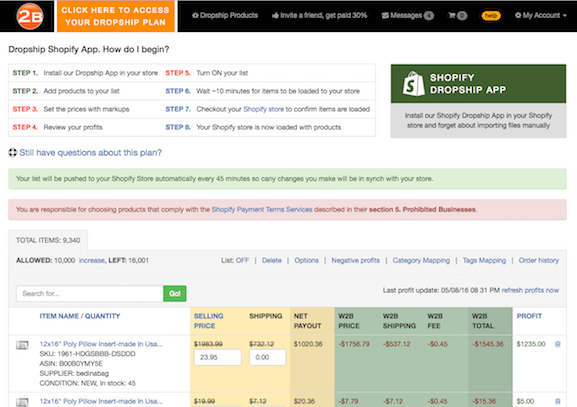Sort by Item Name column header
This screenshot has width=577, height=407.
point(59,316)
